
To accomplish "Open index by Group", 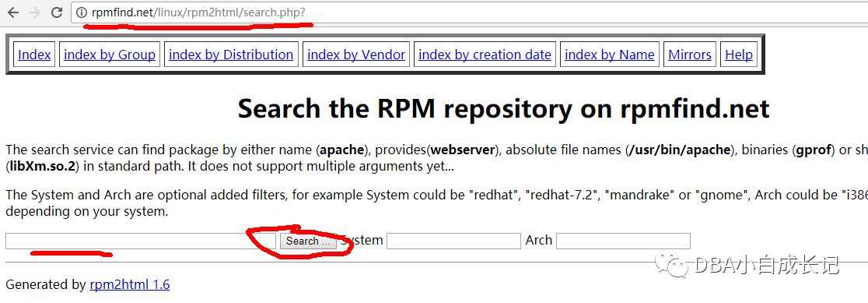I will pyautogui.click(x=110, y=55).
